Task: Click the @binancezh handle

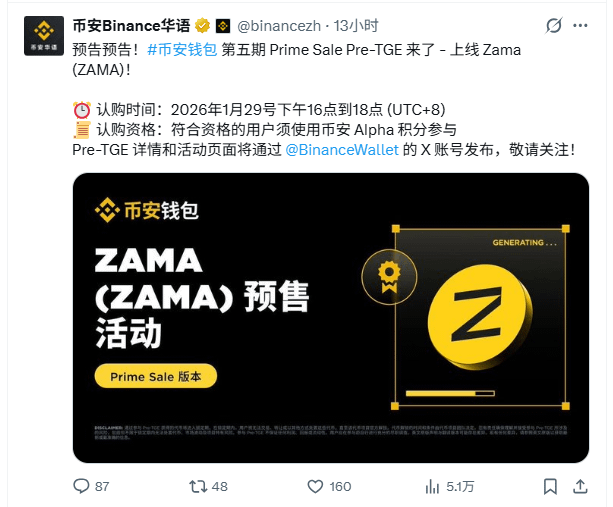Action: click(279, 26)
